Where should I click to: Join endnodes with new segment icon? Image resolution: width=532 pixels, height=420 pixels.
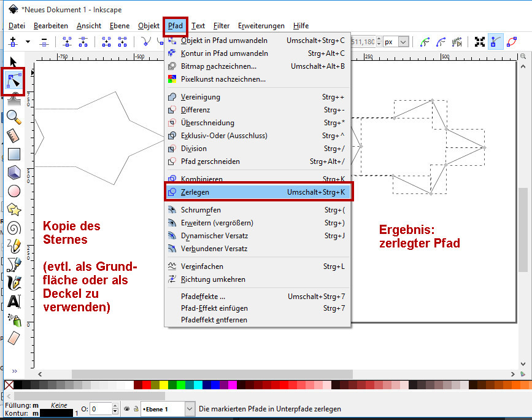pyautogui.click(x=106, y=42)
